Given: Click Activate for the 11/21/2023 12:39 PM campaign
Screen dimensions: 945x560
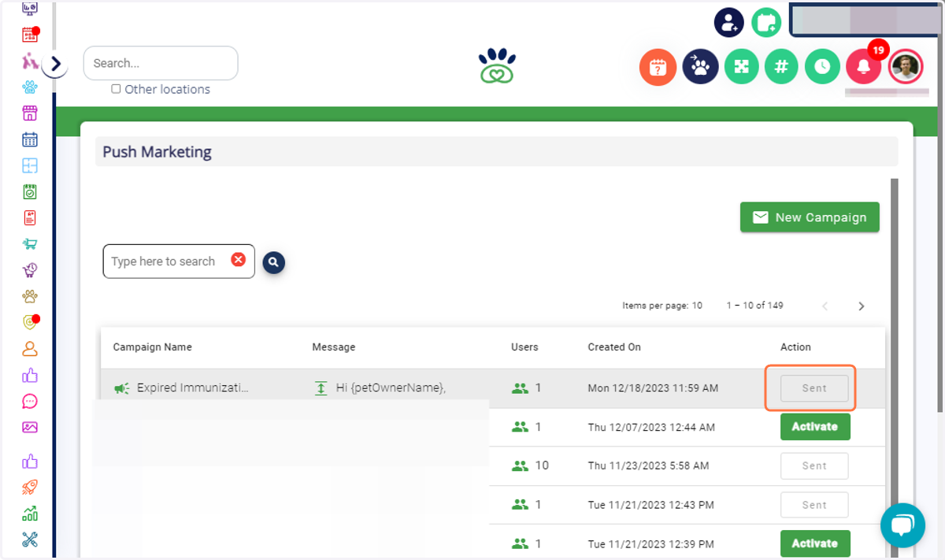Looking at the screenshot, I should 815,543.
